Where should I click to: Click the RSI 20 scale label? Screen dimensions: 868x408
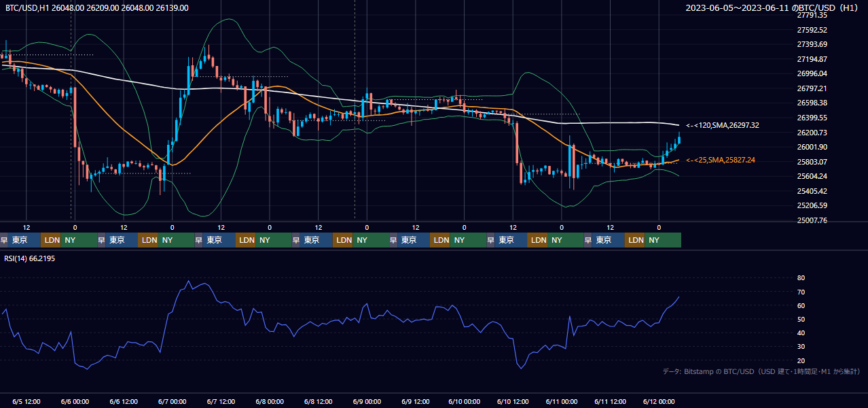[x=801, y=360]
